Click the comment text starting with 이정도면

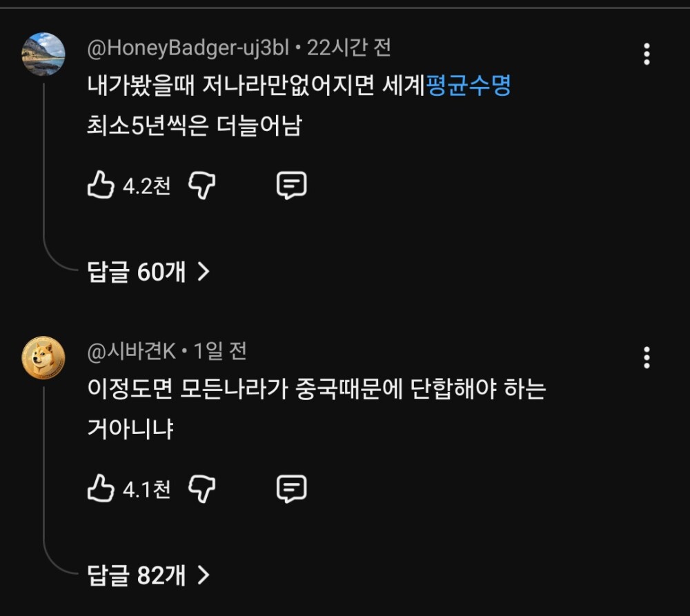tap(317, 390)
